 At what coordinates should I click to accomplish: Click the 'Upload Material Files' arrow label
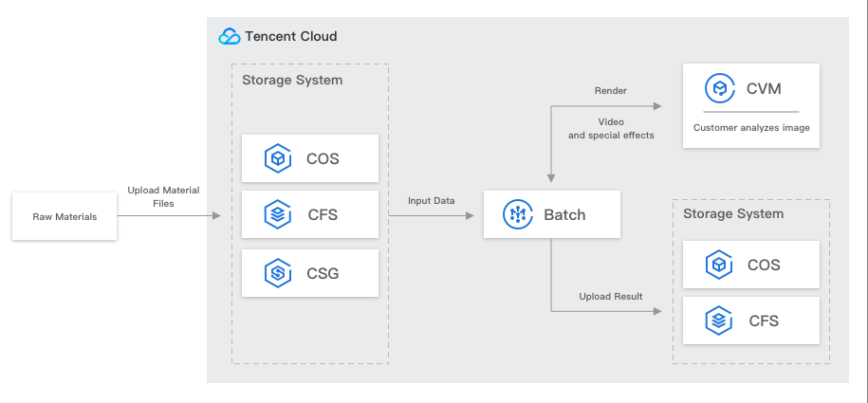click(164, 196)
